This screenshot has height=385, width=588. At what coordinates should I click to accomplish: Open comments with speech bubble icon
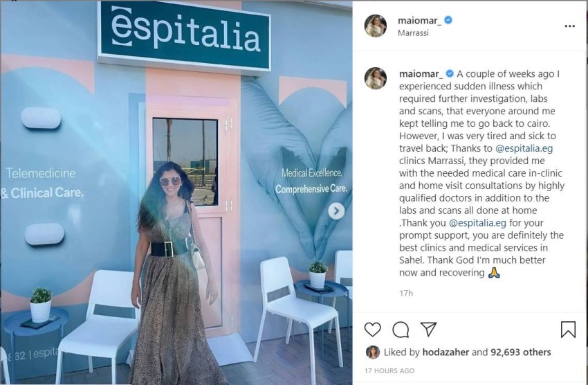click(401, 330)
